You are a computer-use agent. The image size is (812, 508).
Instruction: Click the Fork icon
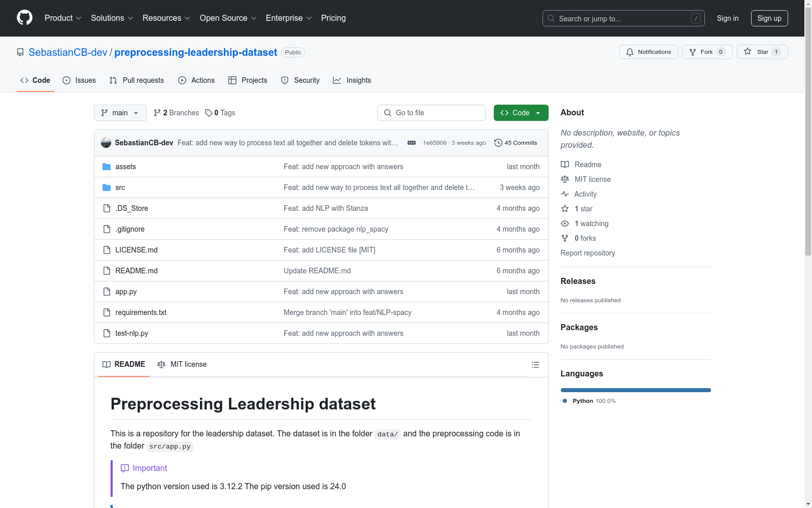tap(693, 52)
